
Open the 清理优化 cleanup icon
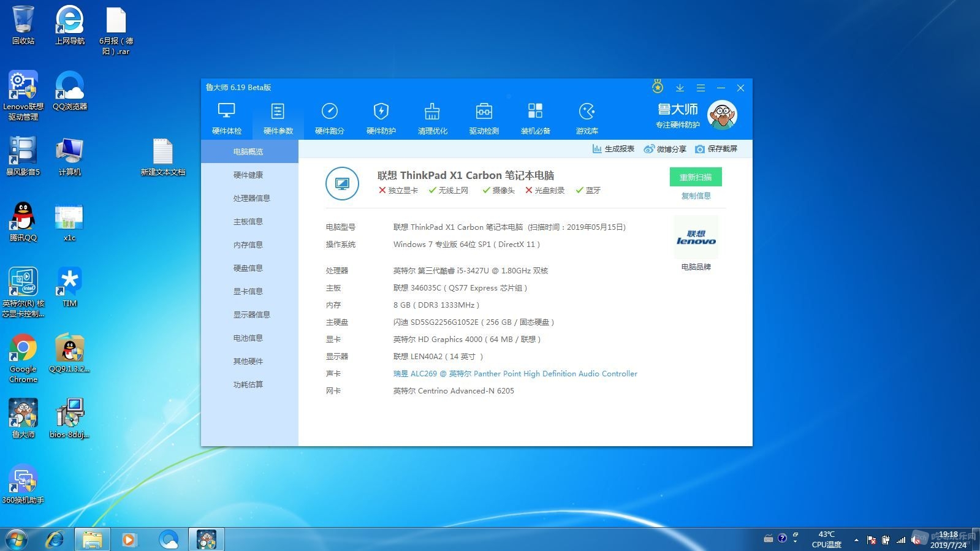pyautogui.click(x=433, y=118)
